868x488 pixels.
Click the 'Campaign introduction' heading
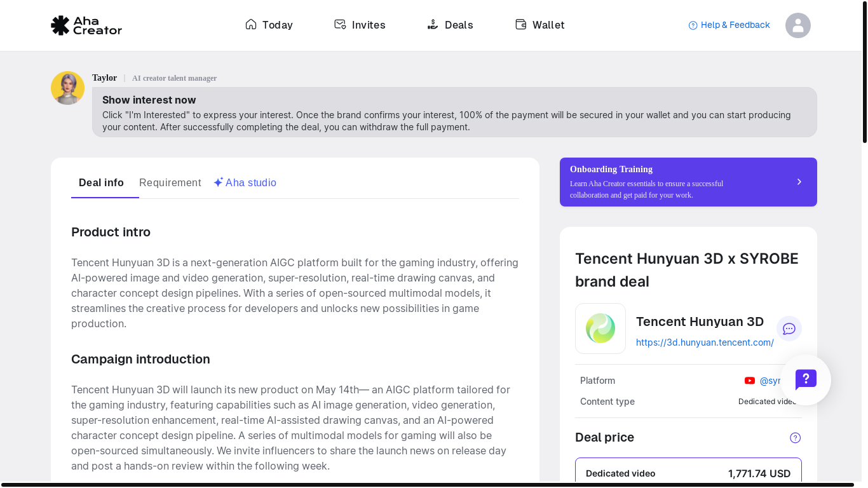pyautogui.click(x=140, y=359)
